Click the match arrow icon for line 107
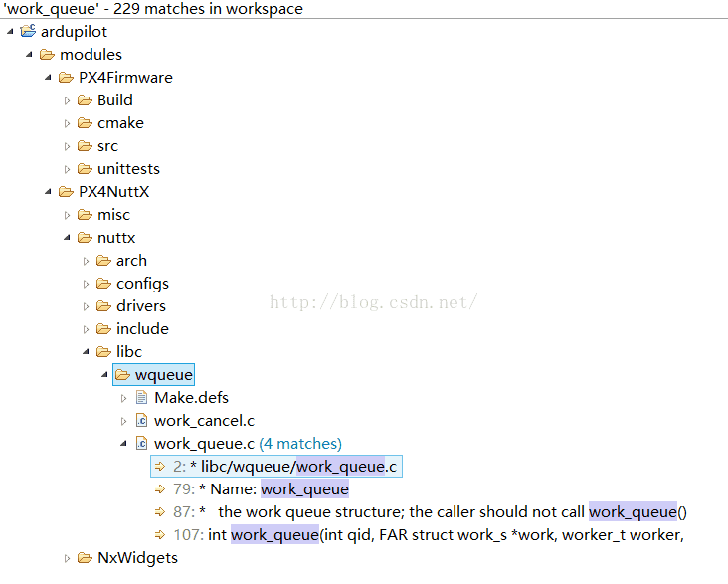The image size is (728, 584). pos(160,534)
